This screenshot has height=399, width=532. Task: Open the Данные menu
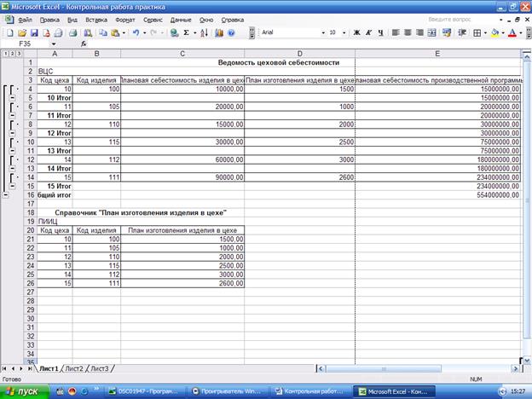click(x=181, y=18)
